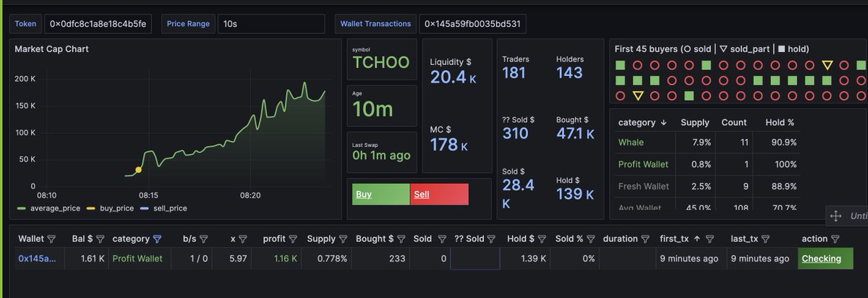The width and height of the screenshot is (868, 298).
Task: Open filter for Supply column in wallet table
Action: click(x=344, y=239)
